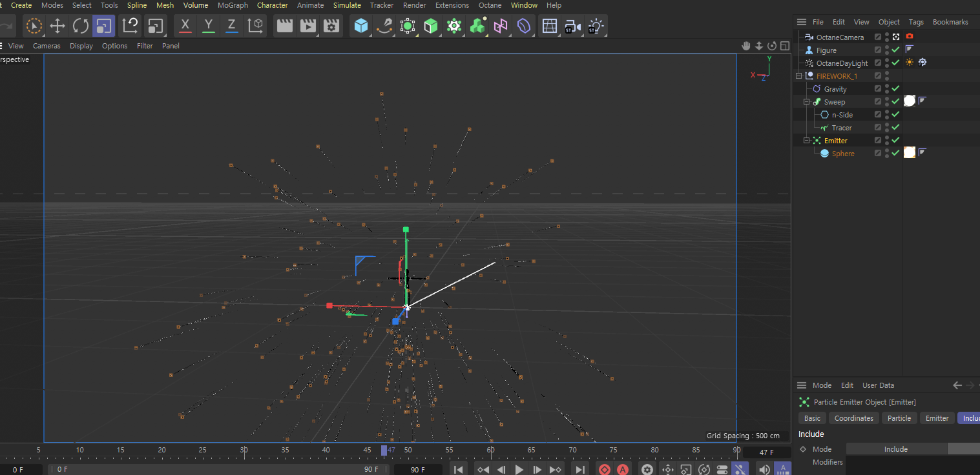Viewport: 980px width, 475px height.
Task: Click the active Scale tool
Action: (x=103, y=26)
